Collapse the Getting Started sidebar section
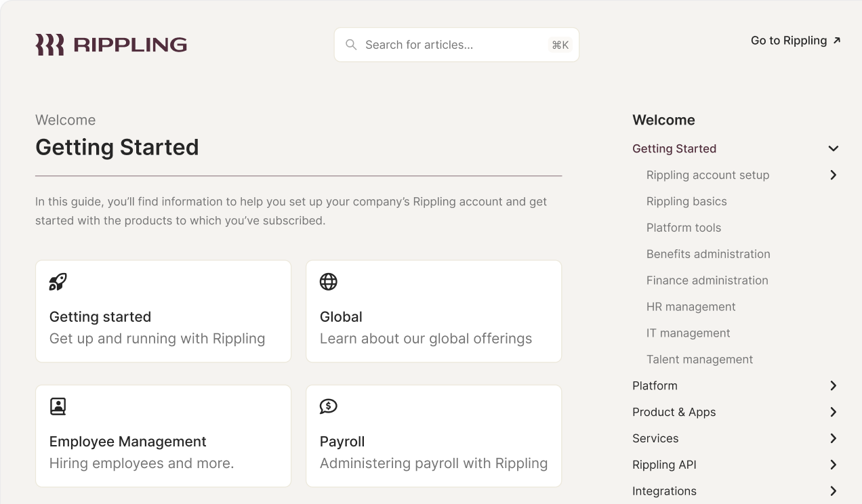Screen dimensions: 862x504 pyautogui.click(x=834, y=148)
